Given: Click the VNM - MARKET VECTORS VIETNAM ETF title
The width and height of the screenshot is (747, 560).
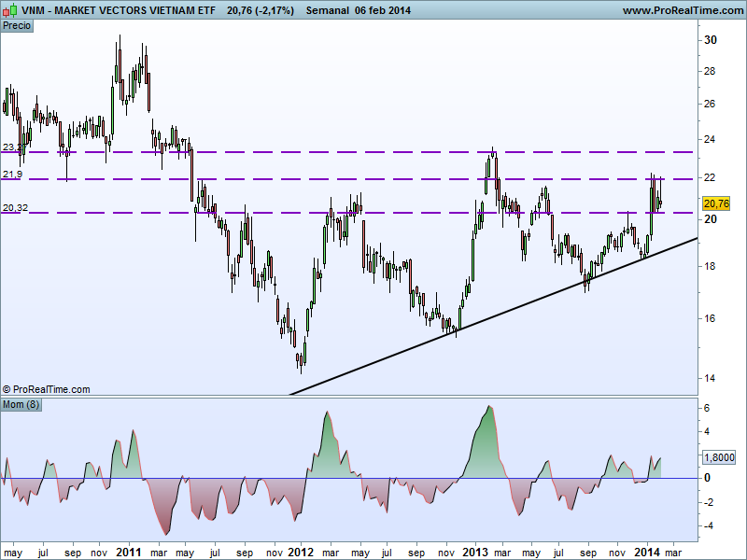Looking at the screenshot, I should [x=118, y=10].
